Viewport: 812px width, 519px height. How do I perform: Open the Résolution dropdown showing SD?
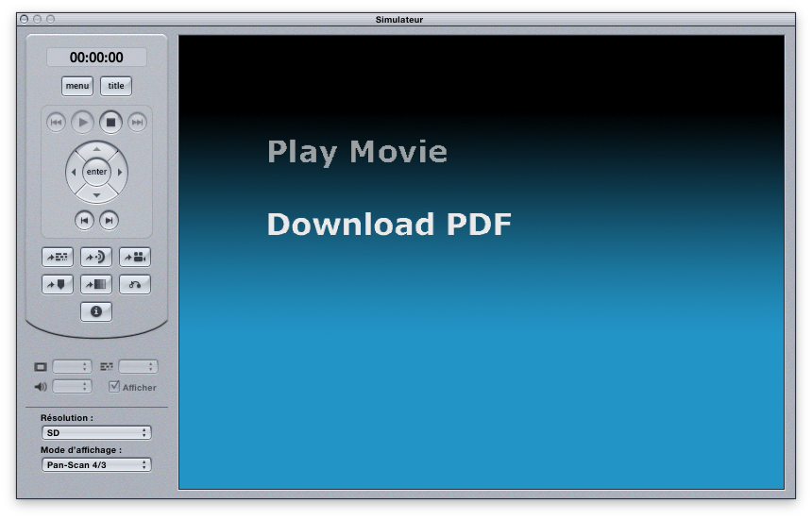click(x=96, y=432)
